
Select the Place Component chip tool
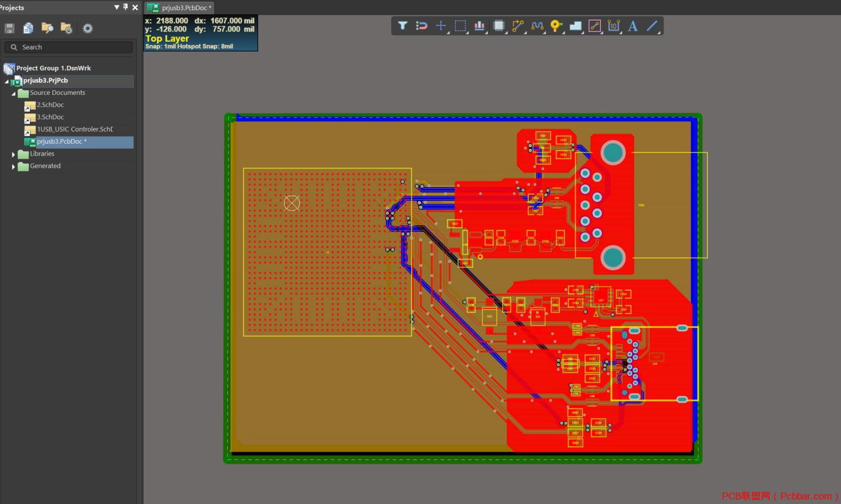[499, 26]
